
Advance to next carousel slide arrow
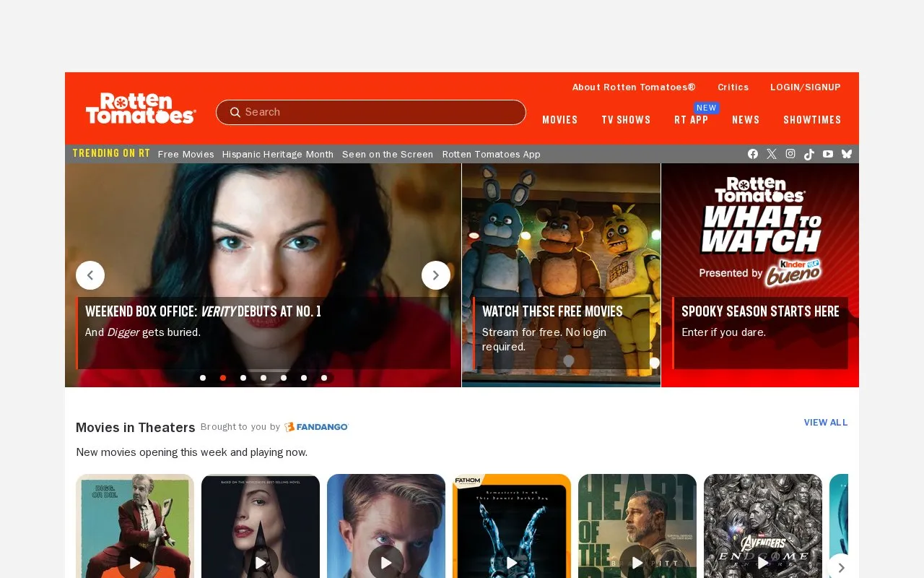coord(436,275)
